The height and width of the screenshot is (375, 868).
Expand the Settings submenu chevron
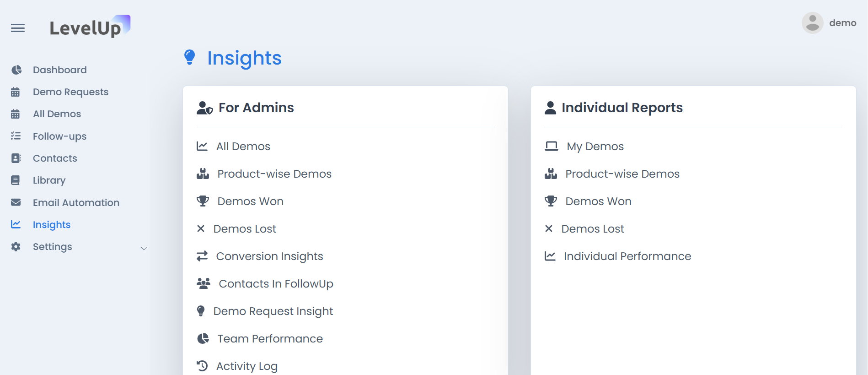pos(144,248)
